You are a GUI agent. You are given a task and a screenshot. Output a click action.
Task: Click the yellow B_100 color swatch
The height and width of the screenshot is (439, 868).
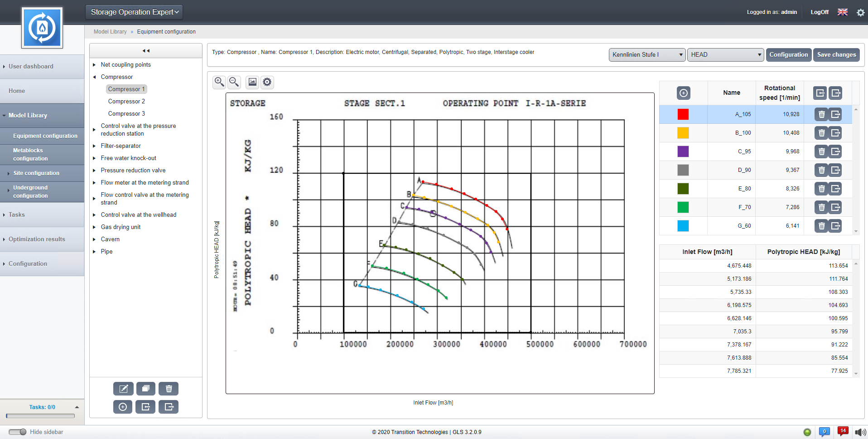coord(683,133)
